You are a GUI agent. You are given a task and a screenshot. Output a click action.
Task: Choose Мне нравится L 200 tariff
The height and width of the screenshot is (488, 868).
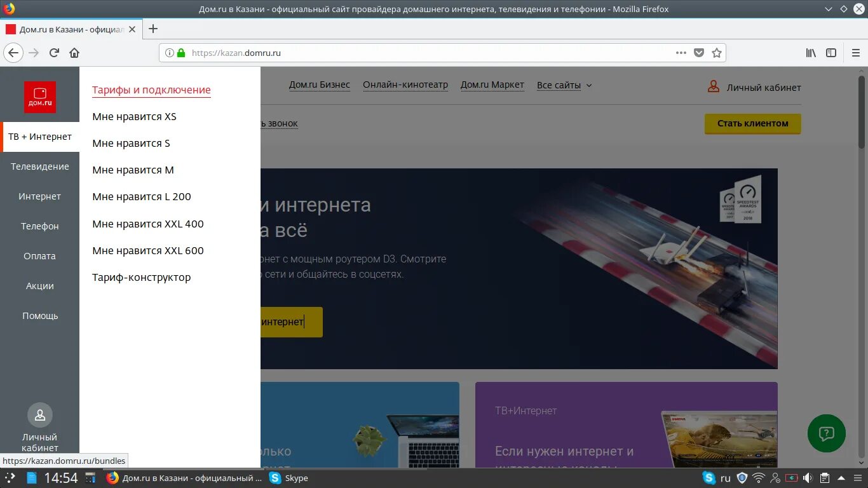pos(142,197)
